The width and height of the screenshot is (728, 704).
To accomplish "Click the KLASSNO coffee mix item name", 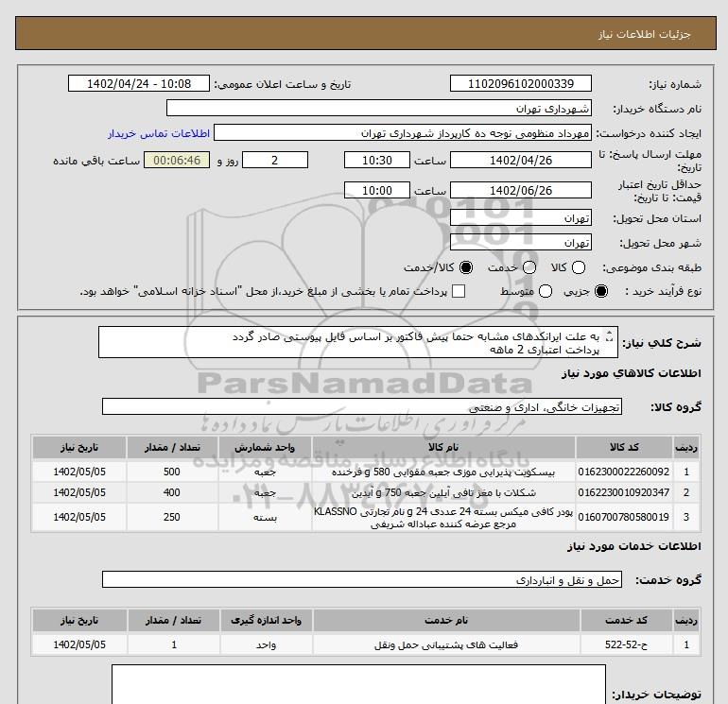I will click(x=443, y=518).
